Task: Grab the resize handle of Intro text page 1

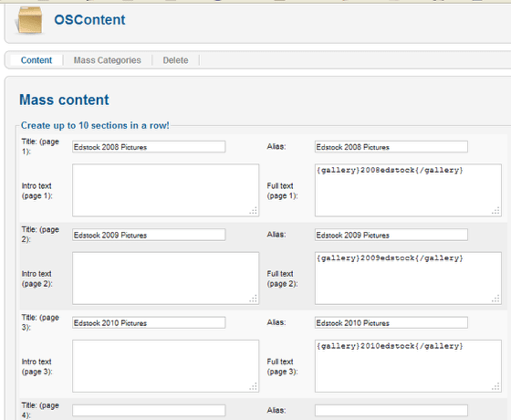Action: tap(254, 211)
